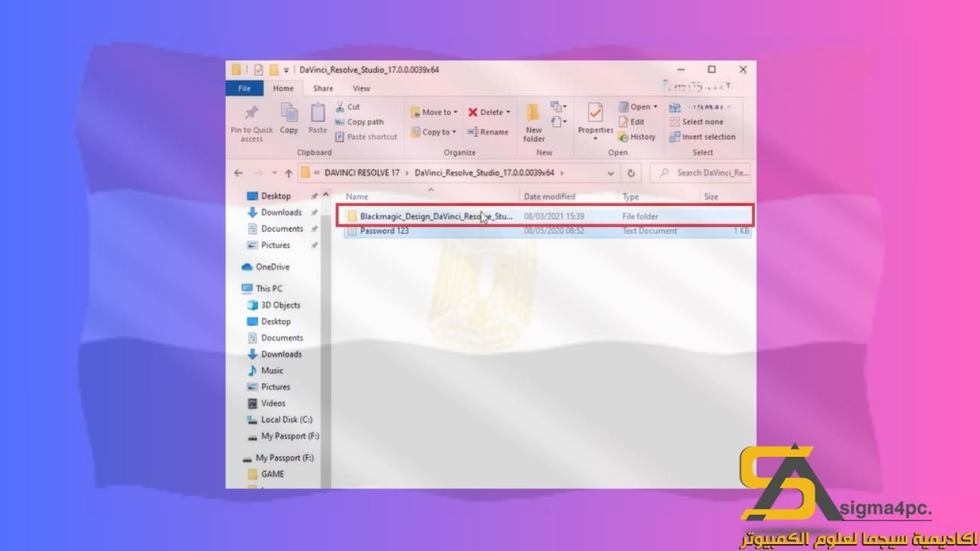
Task: Switch to the View ribbon tab
Action: 361,89
